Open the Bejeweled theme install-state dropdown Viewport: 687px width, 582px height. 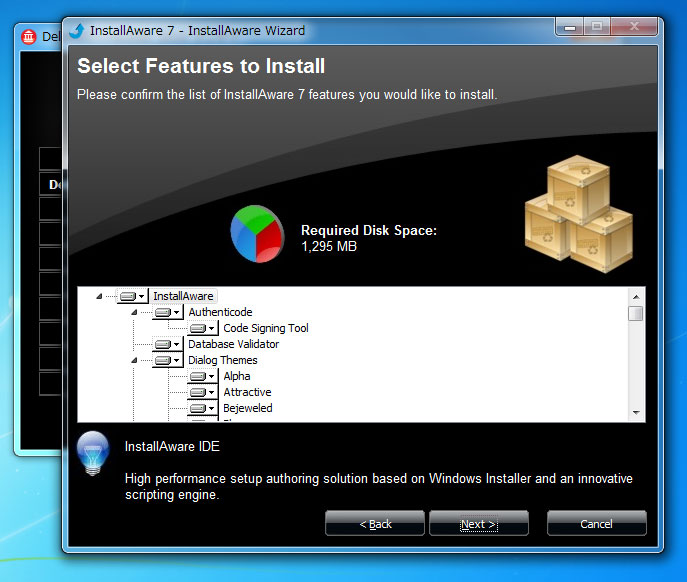(x=202, y=408)
